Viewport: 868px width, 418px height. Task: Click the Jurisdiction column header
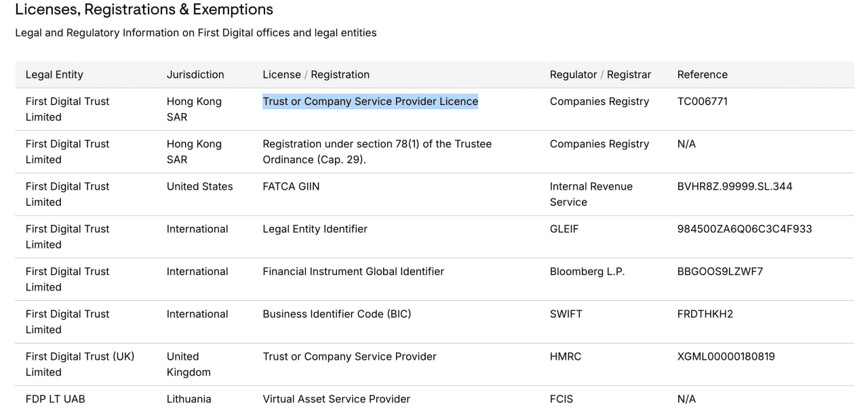195,75
